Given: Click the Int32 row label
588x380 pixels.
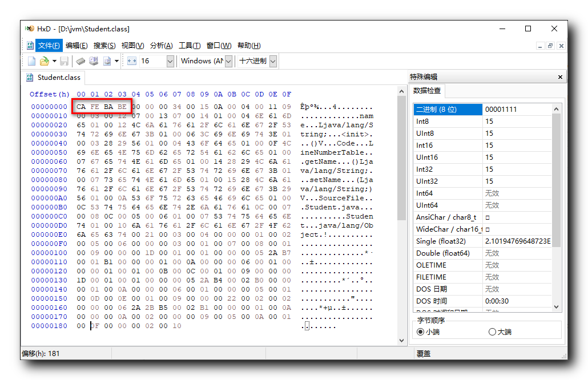Looking at the screenshot, I should pos(424,169).
